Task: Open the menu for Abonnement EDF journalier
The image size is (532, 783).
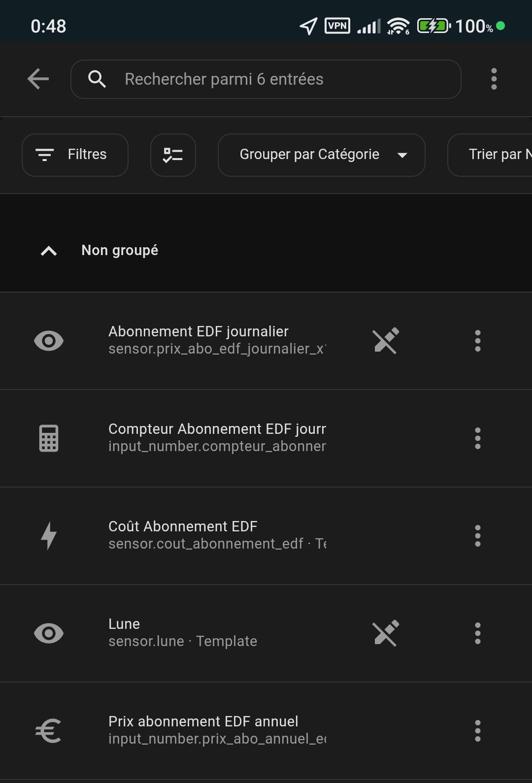Action: pyautogui.click(x=477, y=341)
